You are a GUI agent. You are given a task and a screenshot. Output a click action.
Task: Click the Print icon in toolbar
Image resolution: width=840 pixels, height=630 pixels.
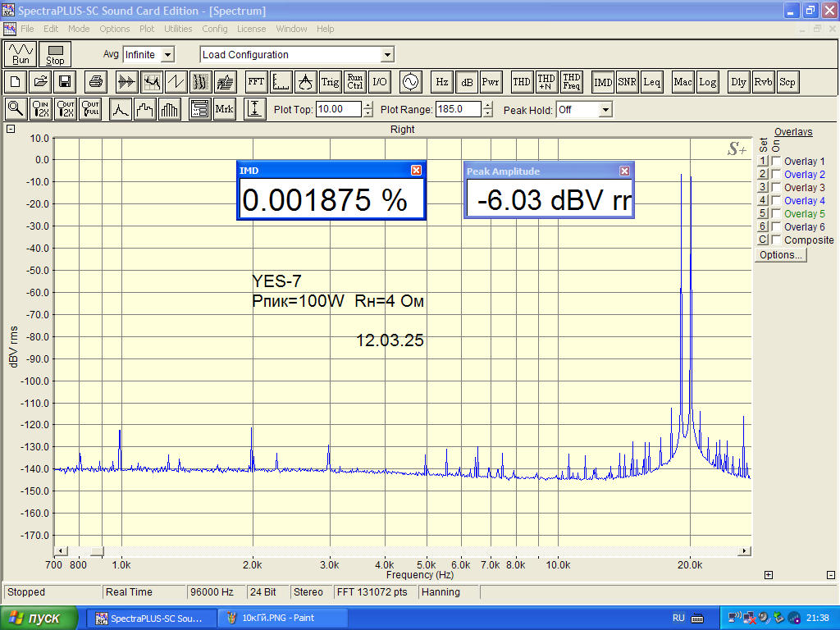(96, 82)
